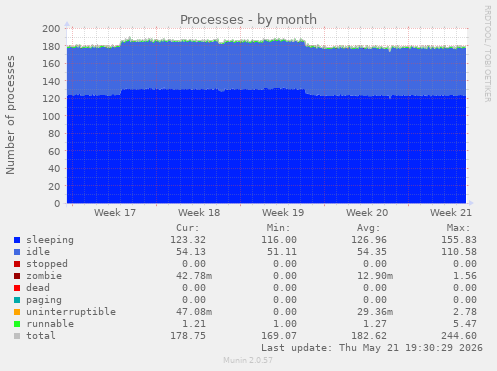Click uninterruptible maximum value 2.78
The height and width of the screenshot is (371, 497).
tap(465, 312)
